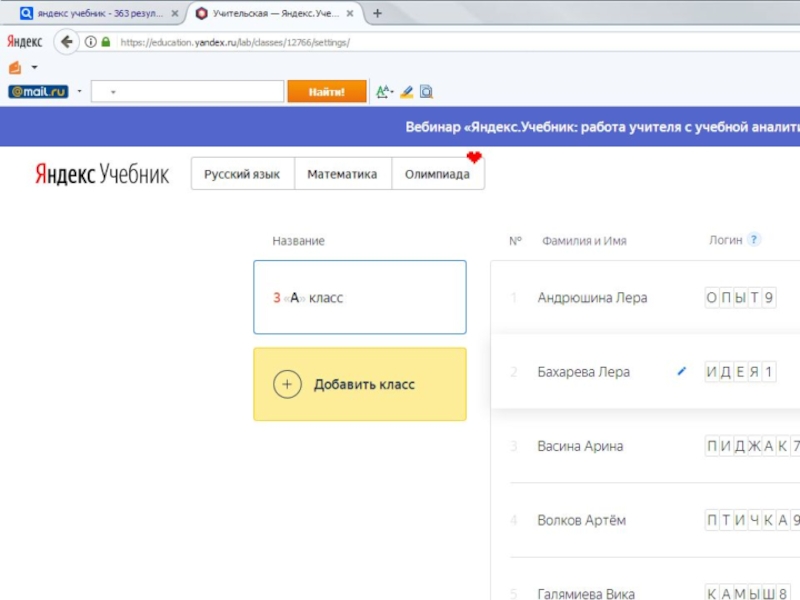Click the address bar URL
This screenshot has height=600, width=800.
click(235, 42)
